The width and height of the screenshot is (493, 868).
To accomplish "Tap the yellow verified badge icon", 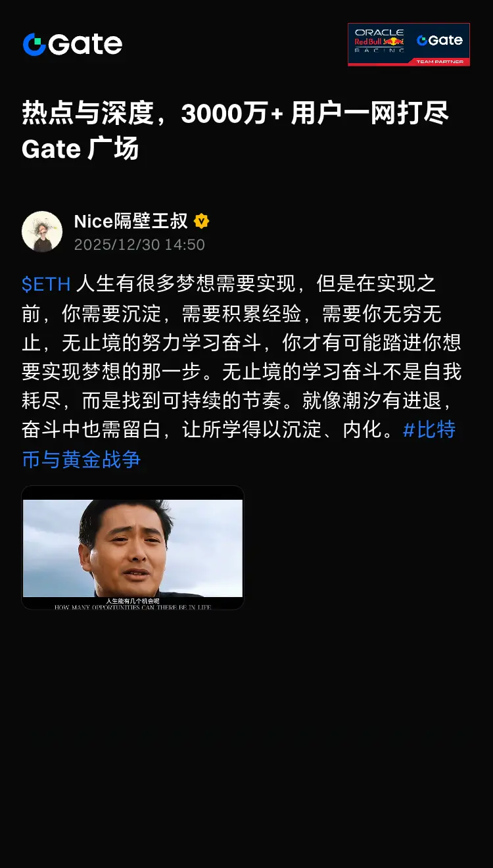I will [x=201, y=221].
